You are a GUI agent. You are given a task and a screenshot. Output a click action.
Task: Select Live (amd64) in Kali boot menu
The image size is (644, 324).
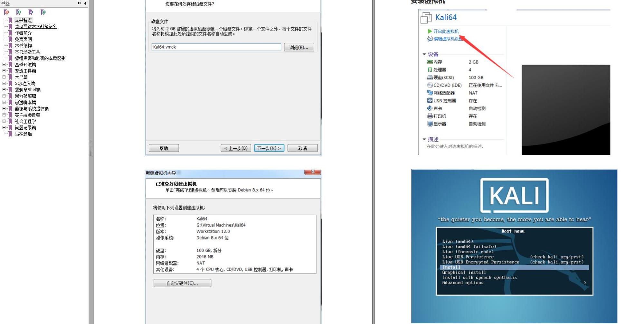(458, 241)
